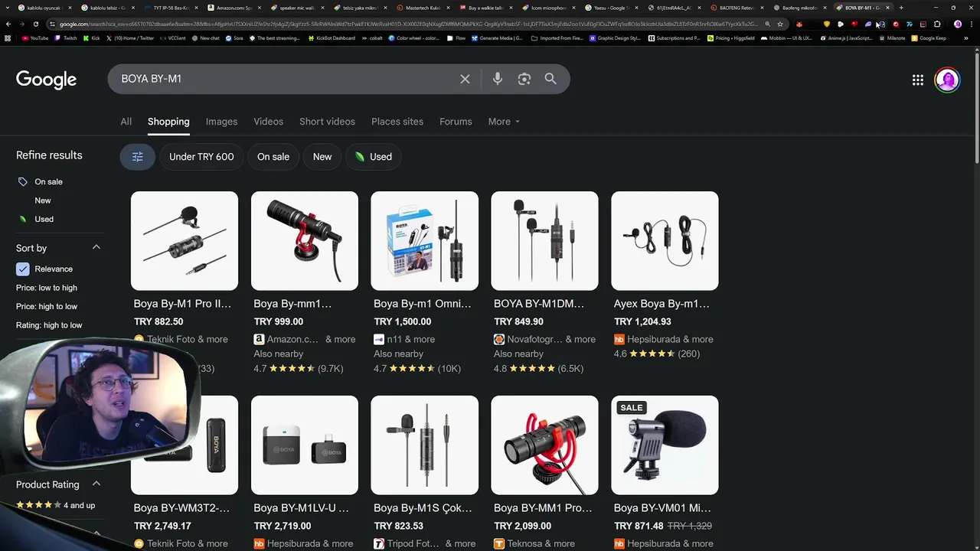
Task: Click the search text field
Action: pyautogui.click(x=283, y=79)
